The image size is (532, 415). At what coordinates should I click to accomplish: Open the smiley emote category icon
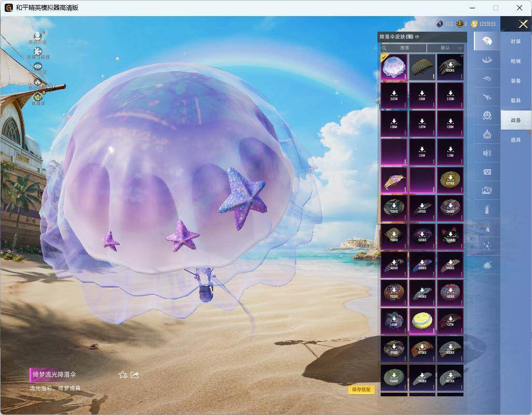[487, 115]
